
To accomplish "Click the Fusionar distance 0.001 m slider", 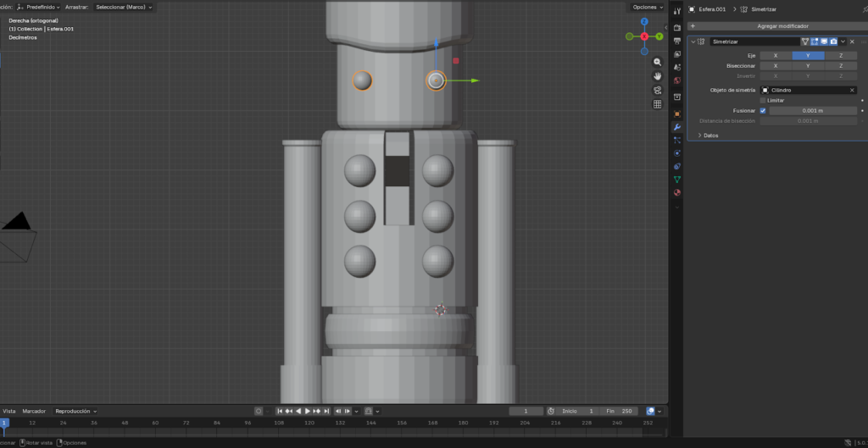I will click(x=813, y=110).
